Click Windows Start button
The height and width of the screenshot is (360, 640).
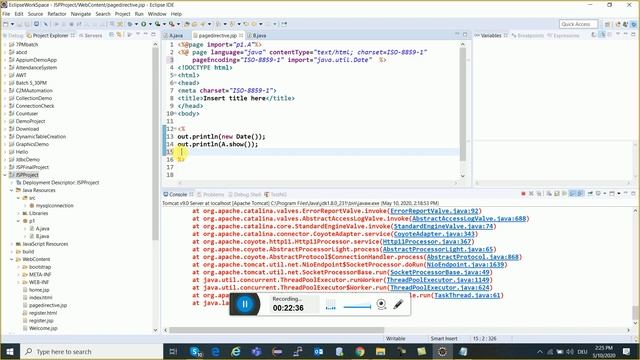point(10,351)
